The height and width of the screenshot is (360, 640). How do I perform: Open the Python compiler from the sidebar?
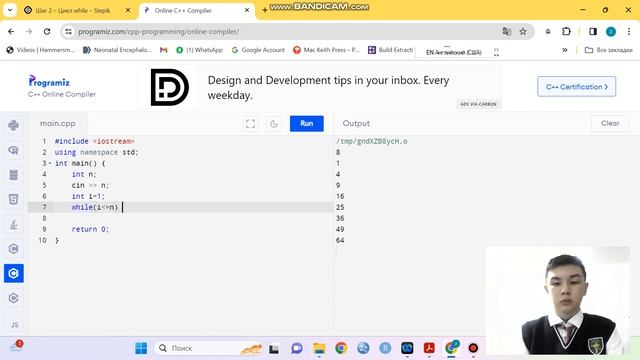tap(13, 125)
